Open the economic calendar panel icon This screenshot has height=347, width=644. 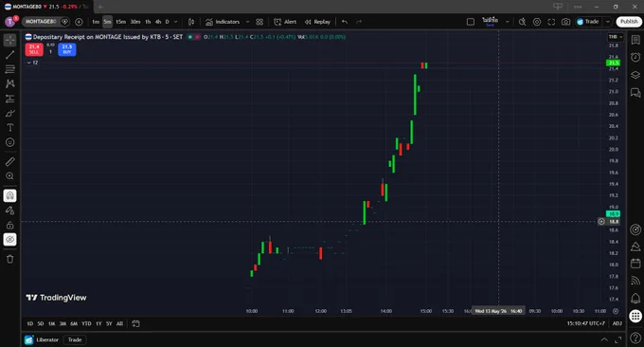[x=635, y=264]
